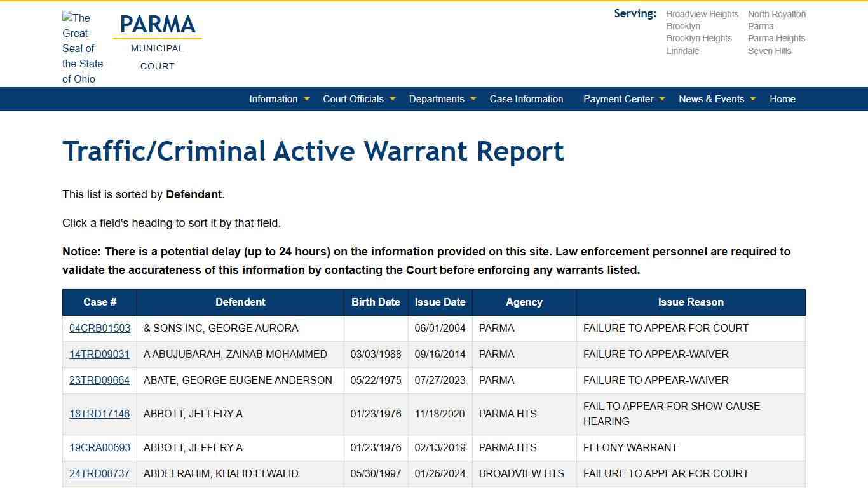This screenshot has height=488, width=868.
Task: Sort by the Defendent column heading
Action: pyautogui.click(x=240, y=302)
